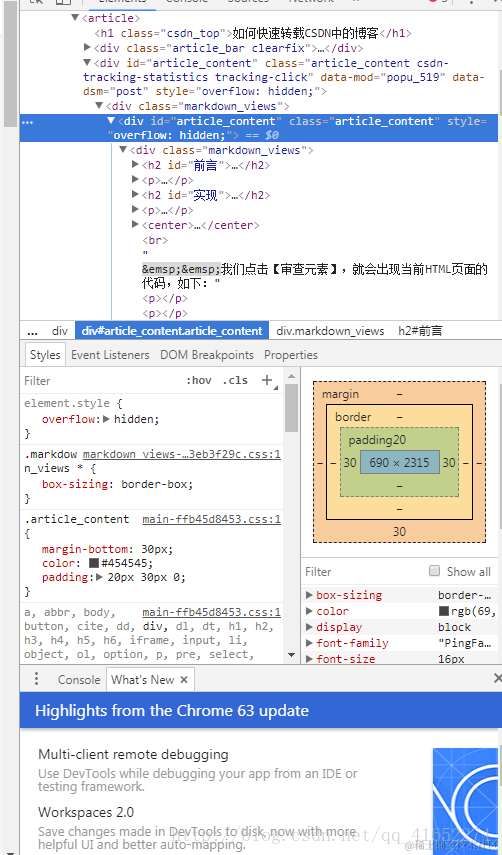This screenshot has width=502, height=855.
Task: Click the Multi-client remote debugging heading
Action: click(134, 755)
